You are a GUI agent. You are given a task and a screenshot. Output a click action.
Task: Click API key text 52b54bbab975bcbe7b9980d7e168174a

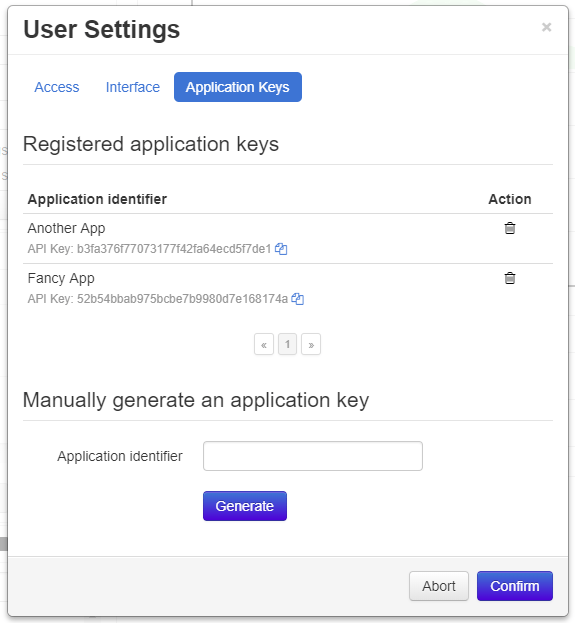[x=182, y=299]
